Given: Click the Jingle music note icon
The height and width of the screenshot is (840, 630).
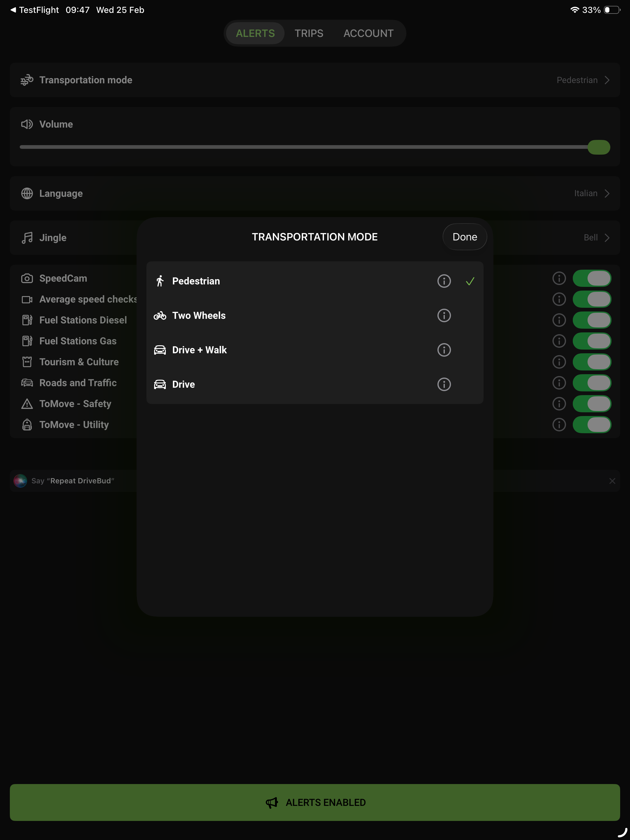Looking at the screenshot, I should [x=27, y=238].
